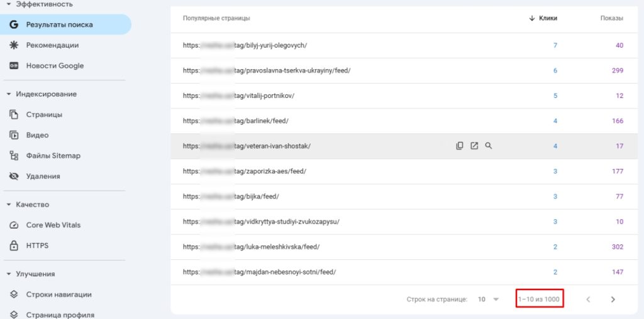Click the Строки навигации layers icon

pos(14,295)
